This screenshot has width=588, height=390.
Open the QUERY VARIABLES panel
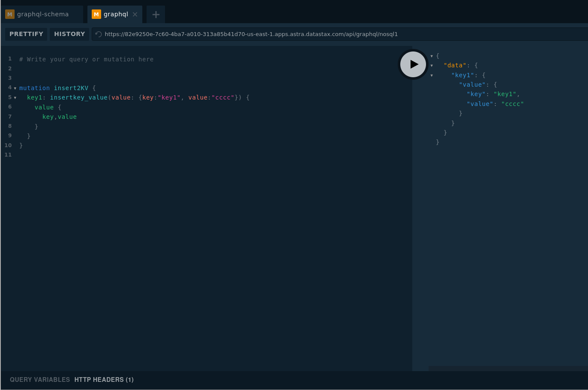[39, 380]
